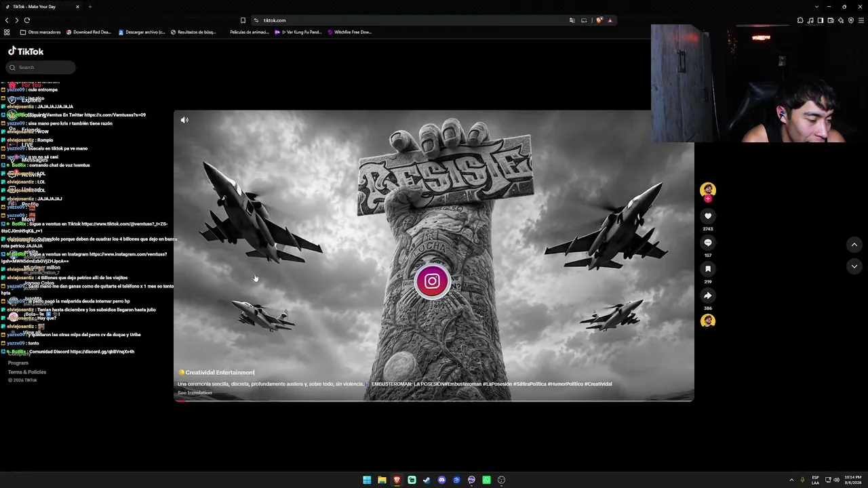Open the Witchfire Free Dow... bookmark
Screen dimensions: 868x488
(x=350, y=32)
